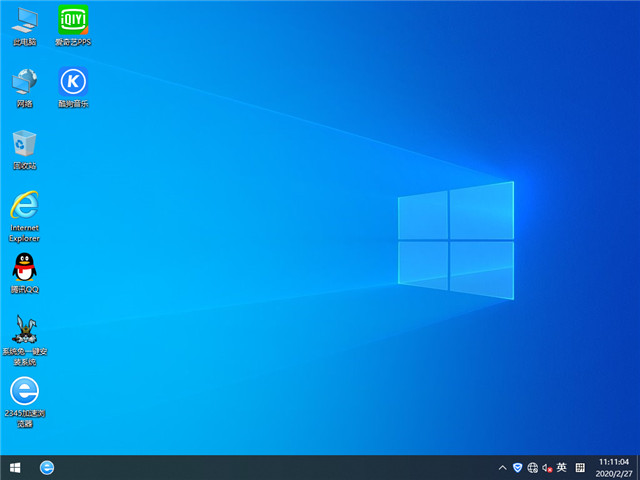Screen dimensions: 640x480
Task: Click the Show Desktop strip at taskbar edge
Action: pyautogui.click(x=638, y=467)
